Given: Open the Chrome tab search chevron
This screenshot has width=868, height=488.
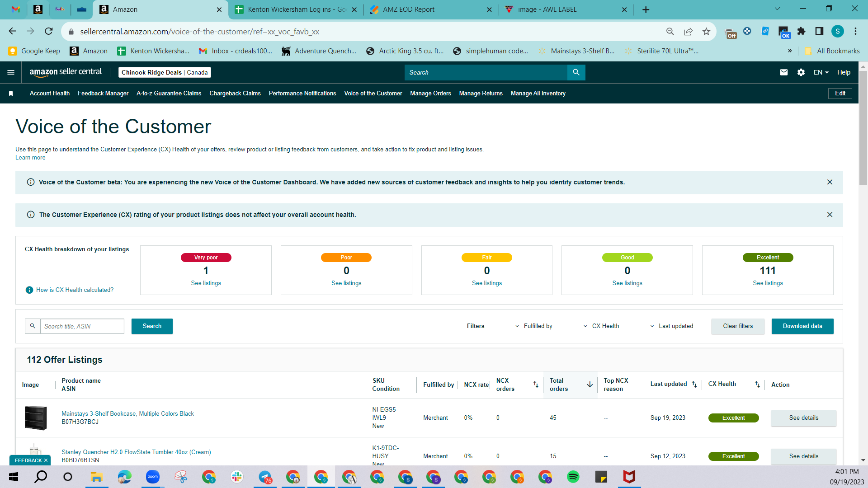Looking at the screenshot, I should pyautogui.click(x=777, y=9).
